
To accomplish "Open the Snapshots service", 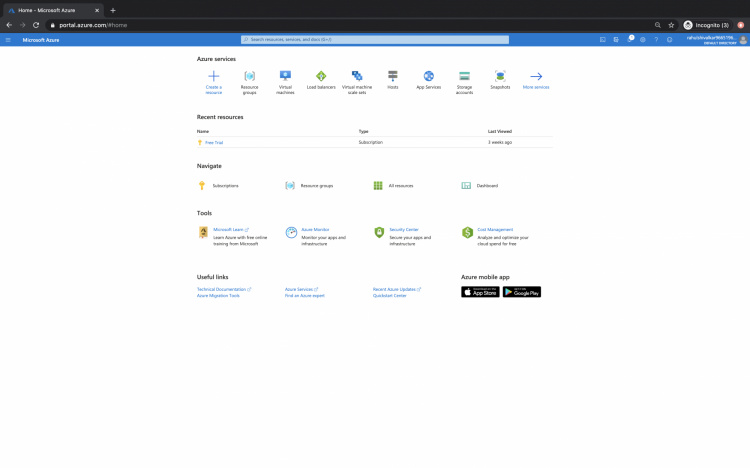I will tap(500, 76).
